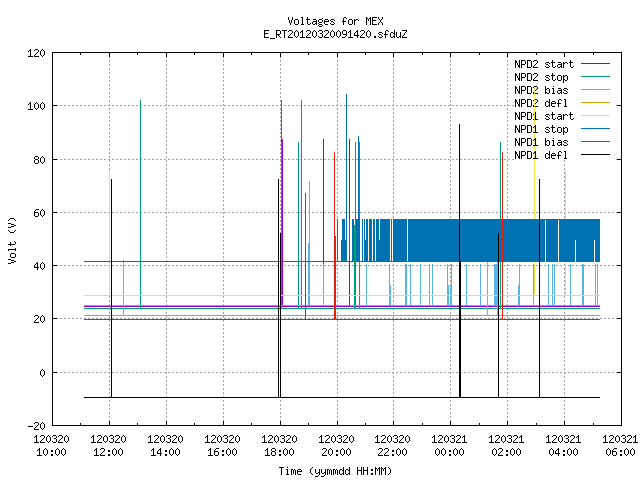Viewport: 640px width, 480px height.
Task: Click the x-axis label 120320 22:00
Action: tap(393, 446)
